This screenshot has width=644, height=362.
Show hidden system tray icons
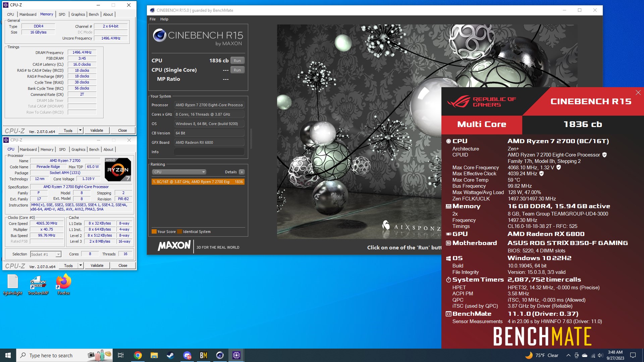coord(568,355)
